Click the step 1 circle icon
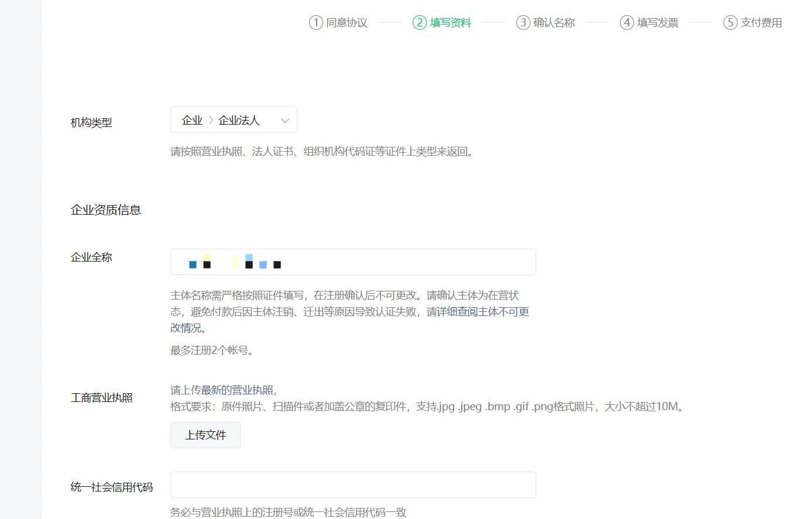Image resolution: width=812 pixels, height=519 pixels. (316, 23)
